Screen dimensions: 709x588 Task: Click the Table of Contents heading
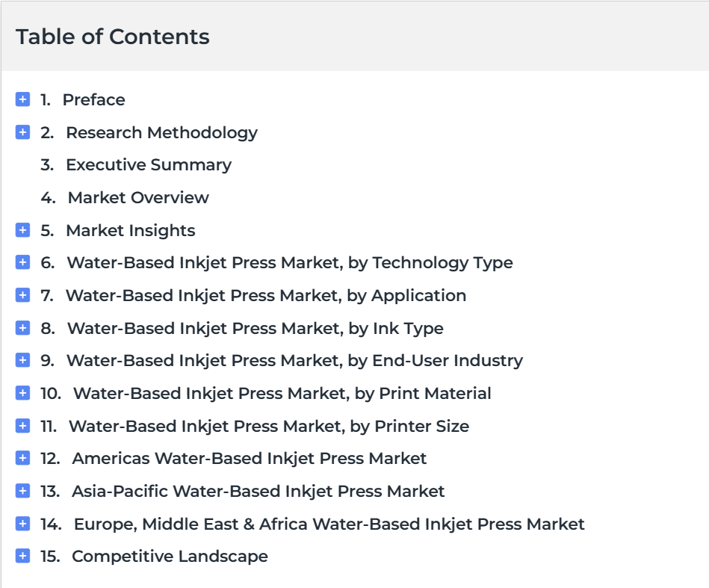[113, 37]
